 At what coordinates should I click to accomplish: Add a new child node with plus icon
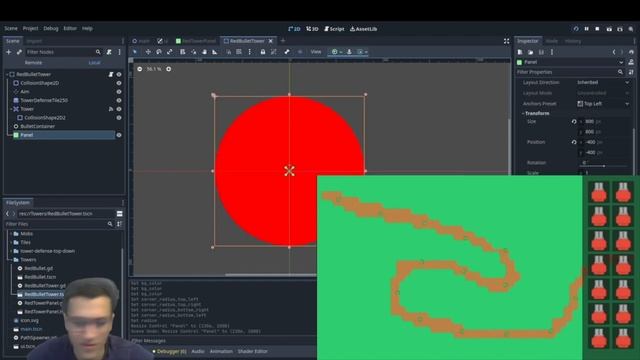[9, 52]
